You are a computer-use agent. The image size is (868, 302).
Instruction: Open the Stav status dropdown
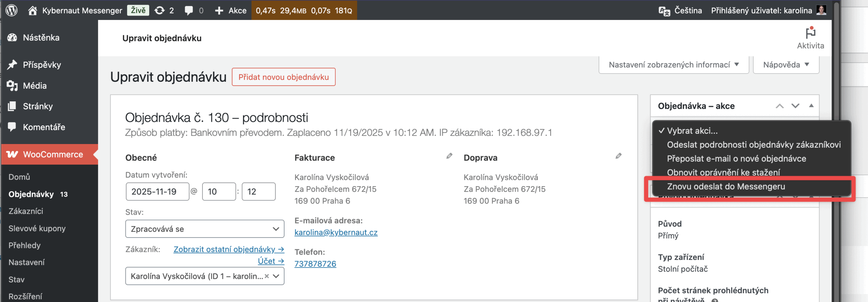[204, 229]
